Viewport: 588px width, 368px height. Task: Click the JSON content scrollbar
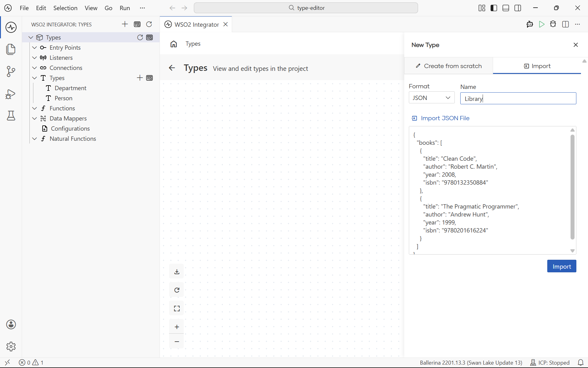click(x=572, y=187)
